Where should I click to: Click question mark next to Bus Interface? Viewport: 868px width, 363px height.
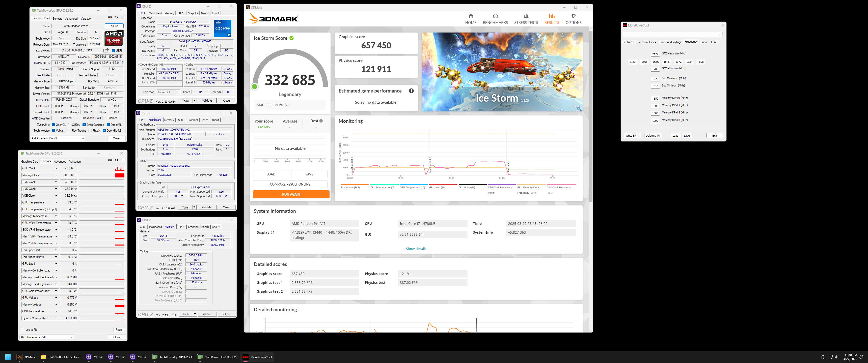[122, 63]
